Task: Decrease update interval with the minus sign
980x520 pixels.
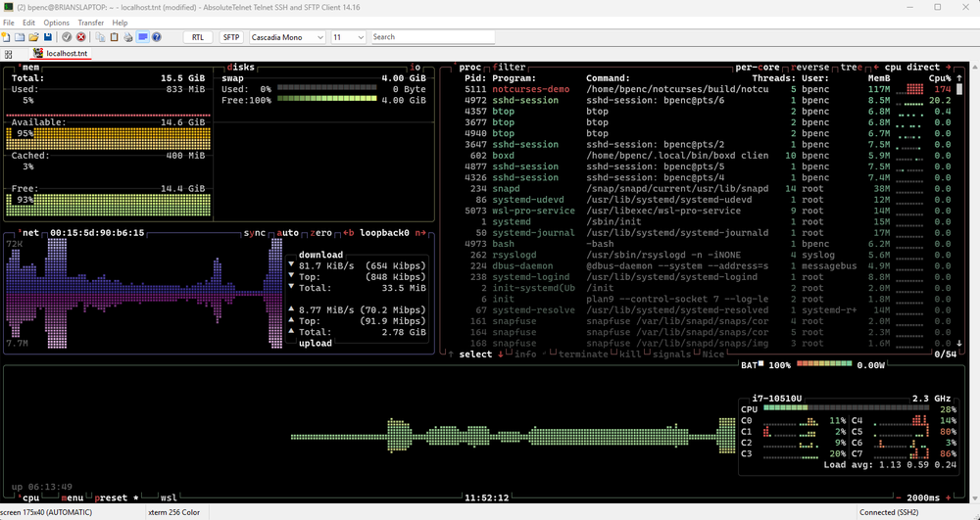Action: click(x=899, y=497)
